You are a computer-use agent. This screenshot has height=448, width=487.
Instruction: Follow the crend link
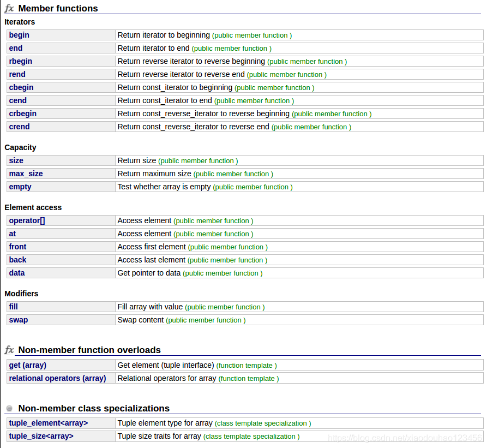click(19, 127)
